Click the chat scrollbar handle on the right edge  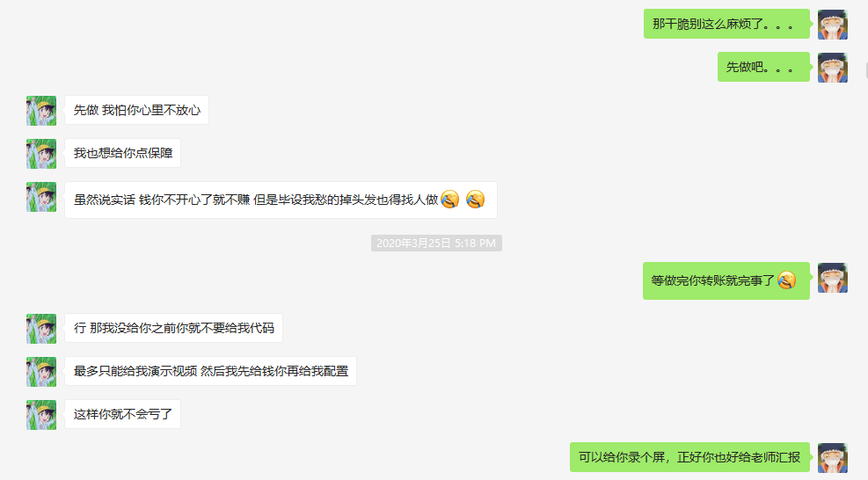tap(866, 70)
